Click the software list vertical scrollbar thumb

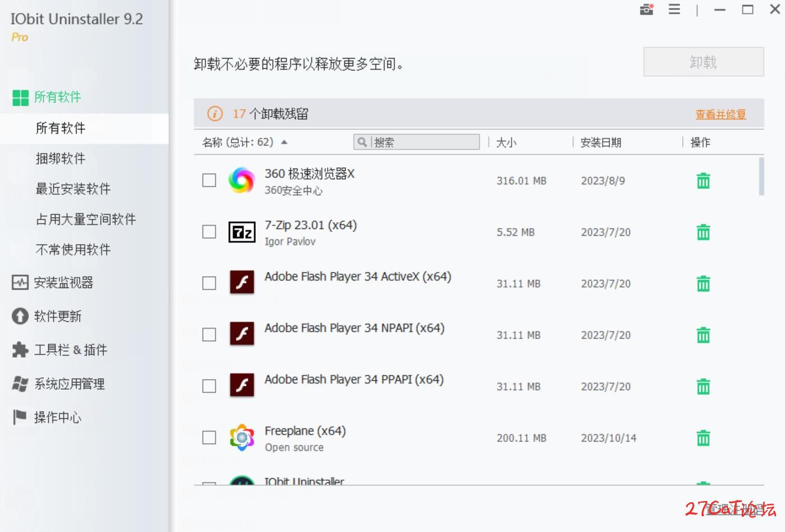click(761, 176)
